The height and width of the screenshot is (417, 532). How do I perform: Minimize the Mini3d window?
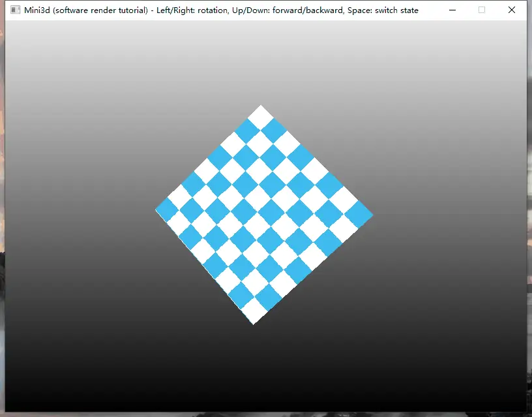tap(452, 10)
